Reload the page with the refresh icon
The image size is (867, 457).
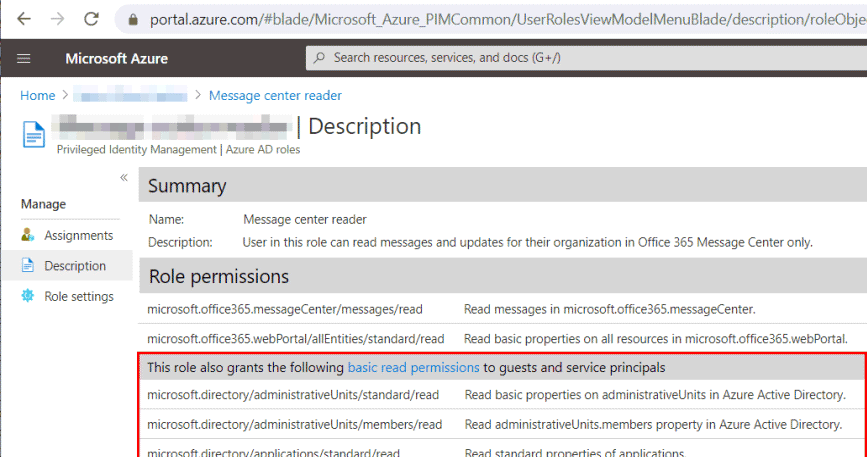(91, 19)
